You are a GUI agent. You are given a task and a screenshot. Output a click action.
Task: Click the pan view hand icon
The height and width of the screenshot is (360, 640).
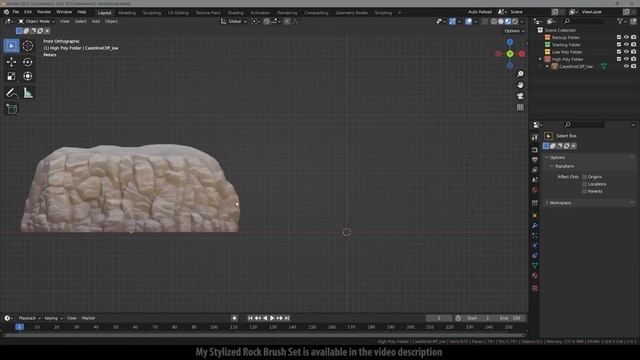[x=520, y=85]
